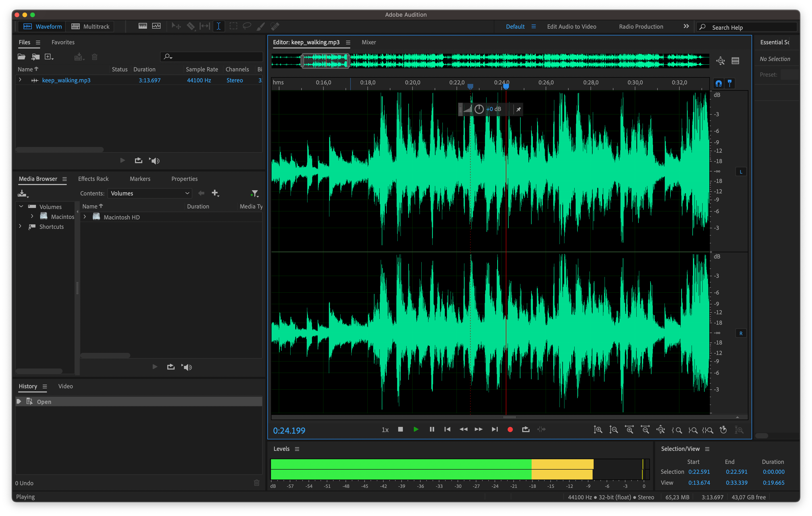
Task: Show the spectral frequency display
Action: click(143, 26)
